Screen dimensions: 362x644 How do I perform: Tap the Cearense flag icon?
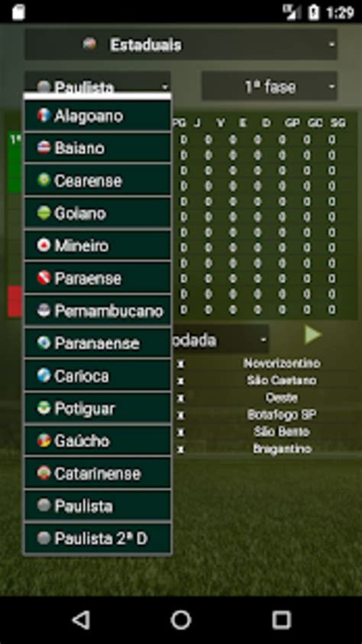(x=44, y=180)
